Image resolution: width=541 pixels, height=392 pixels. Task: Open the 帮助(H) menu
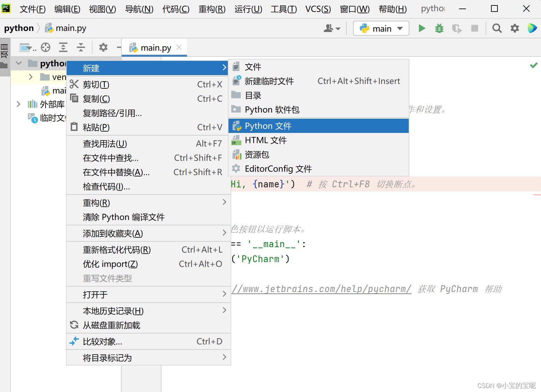click(393, 9)
